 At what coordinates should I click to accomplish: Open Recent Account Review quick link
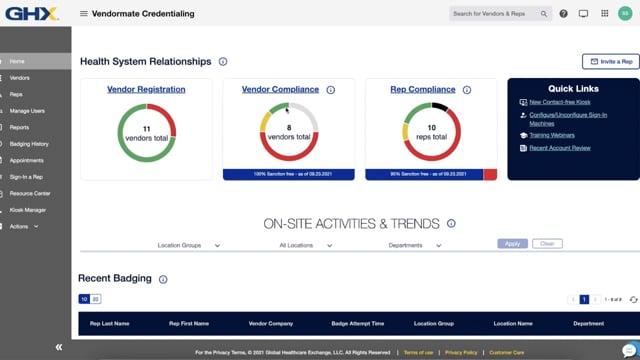point(560,148)
